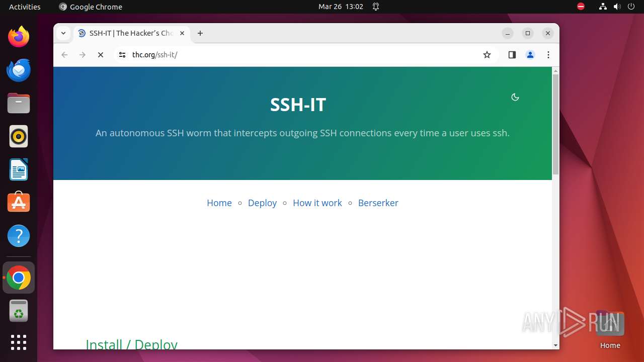Open the Deploy link
This screenshot has height=362, width=644.
(262, 203)
